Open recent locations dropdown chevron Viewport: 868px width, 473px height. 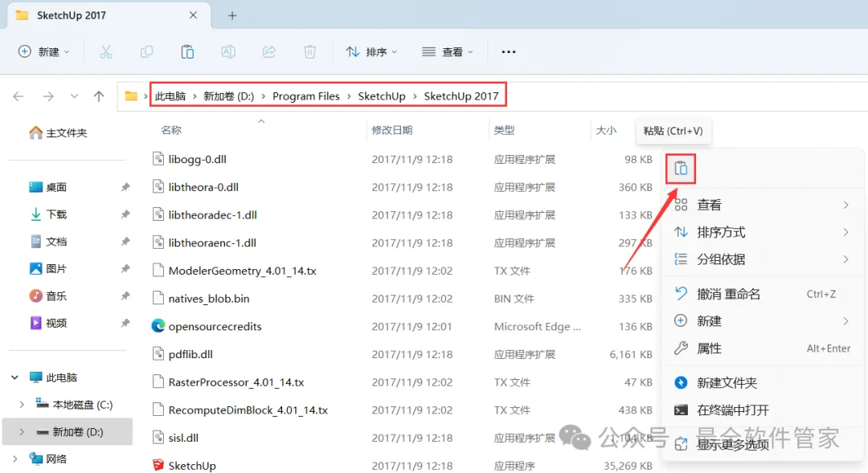point(74,96)
